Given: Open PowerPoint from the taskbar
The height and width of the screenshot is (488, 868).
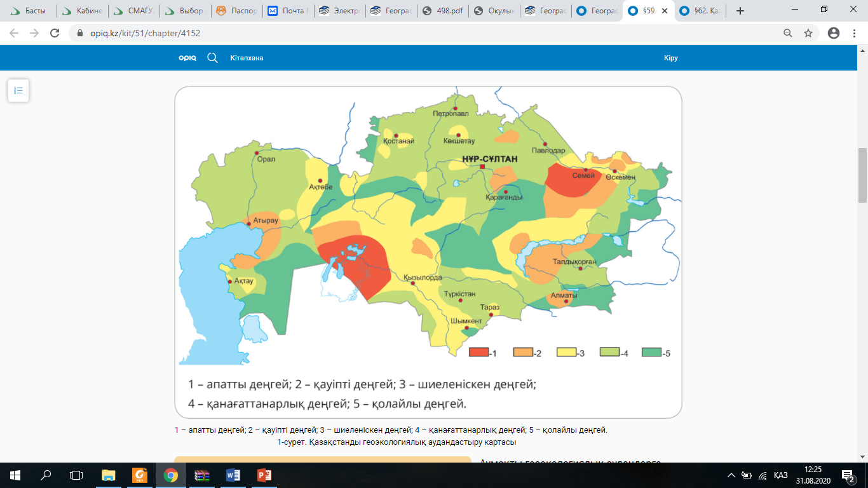Looking at the screenshot, I should [x=264, y=475].
